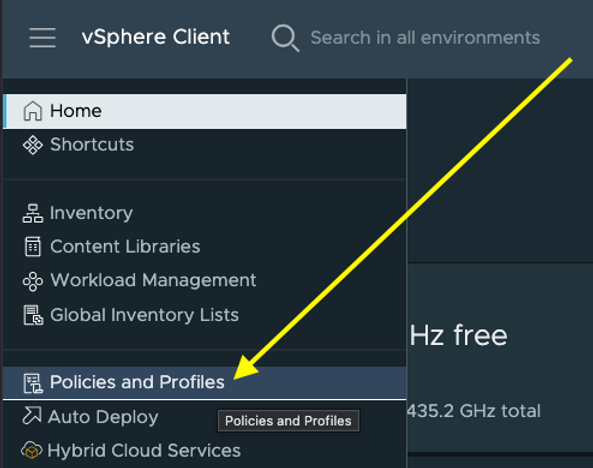The image size is (593, 468).
Task: Select the Home menu item
Action: point(205,111)
